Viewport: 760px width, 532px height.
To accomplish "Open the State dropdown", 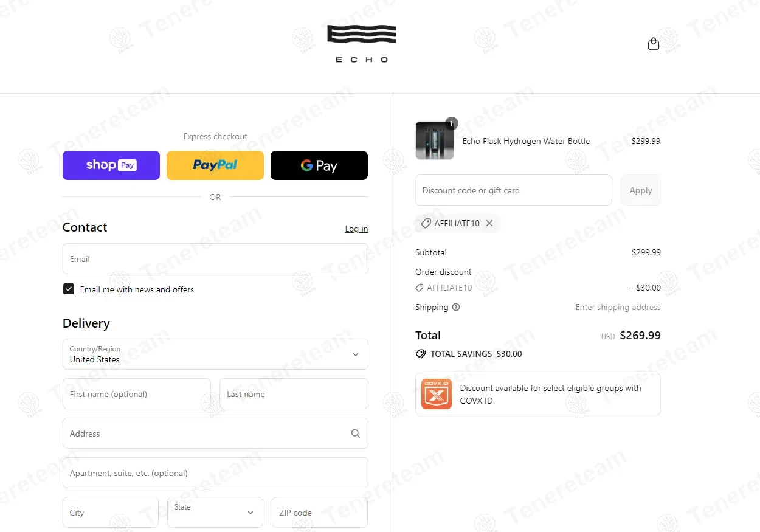I will [215, 512].
